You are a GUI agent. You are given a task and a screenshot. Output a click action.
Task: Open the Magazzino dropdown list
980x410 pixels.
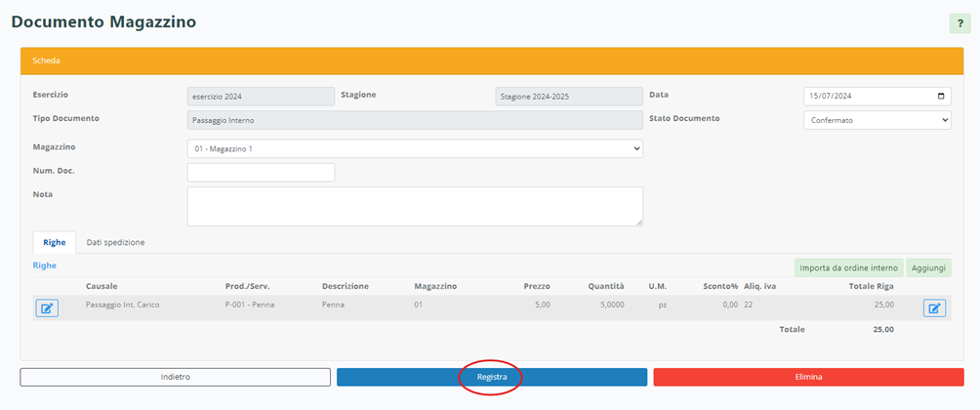415,148
